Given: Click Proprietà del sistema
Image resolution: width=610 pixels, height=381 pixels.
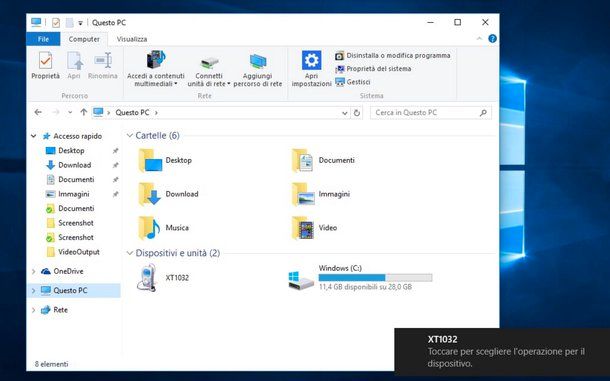Looking at the screenshot, I should (373, 69).
